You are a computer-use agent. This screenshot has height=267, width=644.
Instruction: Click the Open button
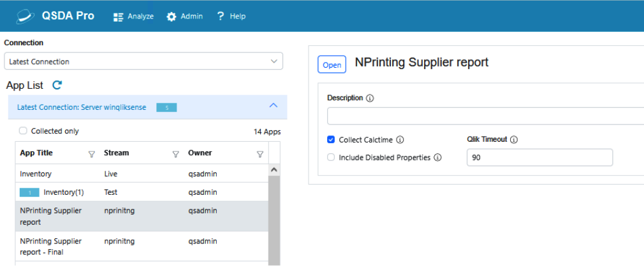[x=332, y=65]
